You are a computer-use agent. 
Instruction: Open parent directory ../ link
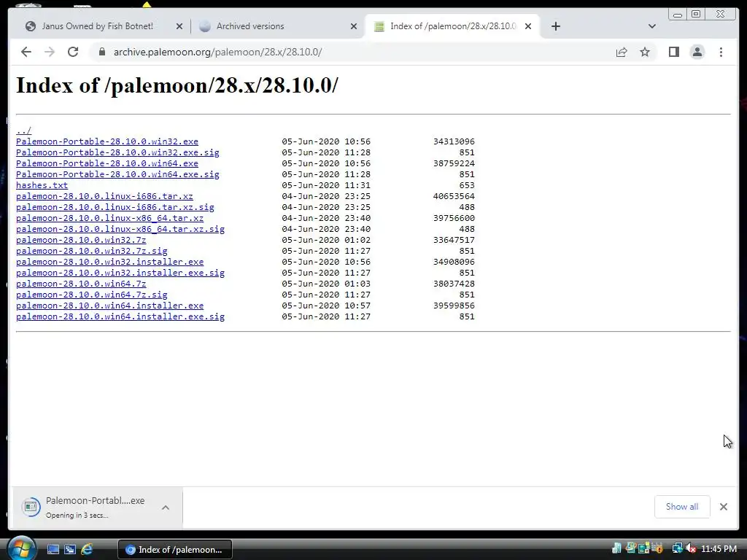click(x=23, y=131)
